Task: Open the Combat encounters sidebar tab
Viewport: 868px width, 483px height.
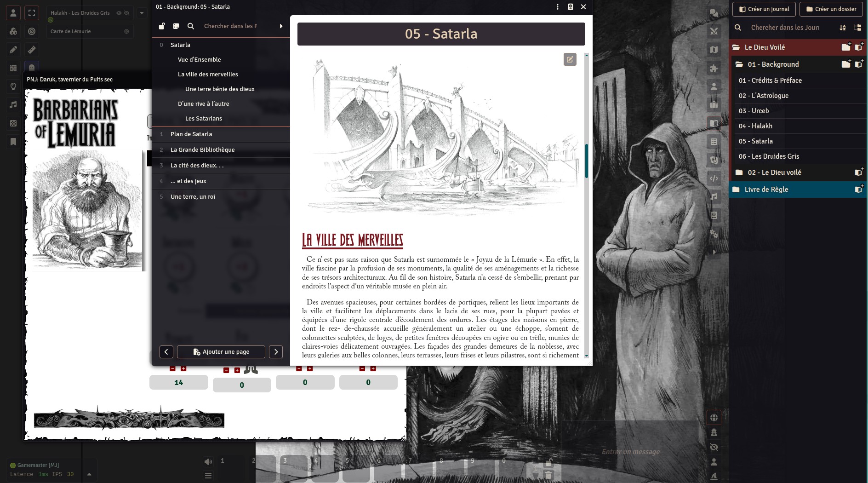Action: (714, 31)
